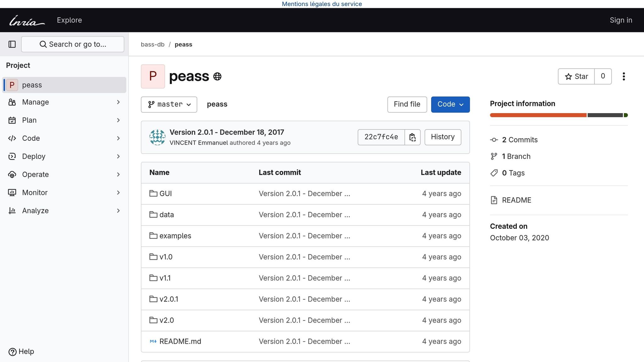Open the v1.1 folder
Viewport: 644px width, 362px height.
click(165, 278)
